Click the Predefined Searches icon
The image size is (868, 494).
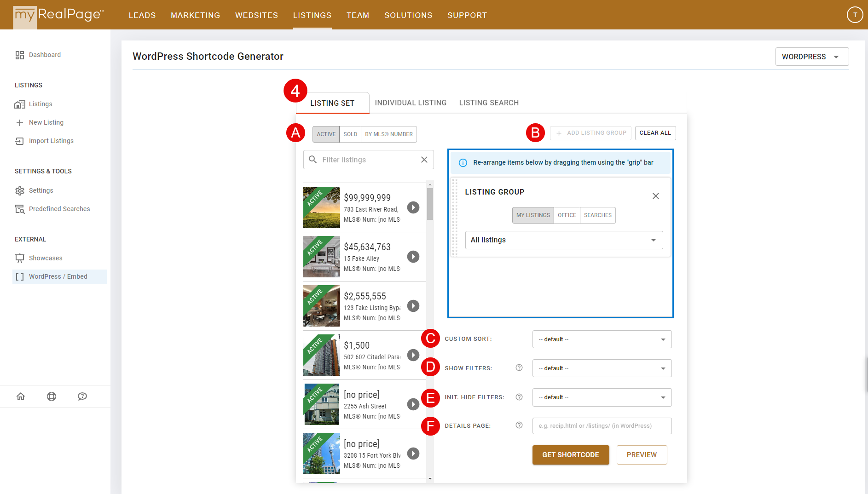tap(19, 209)
